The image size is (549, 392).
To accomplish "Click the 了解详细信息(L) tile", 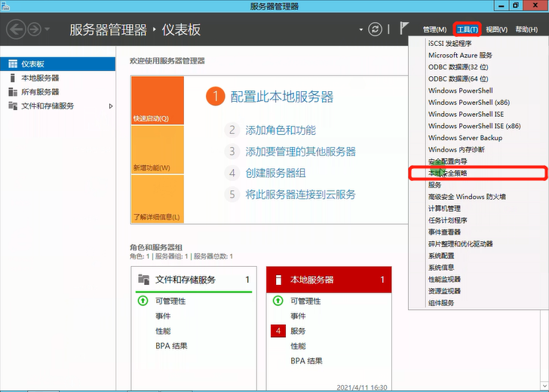I will tap(158, 199).
